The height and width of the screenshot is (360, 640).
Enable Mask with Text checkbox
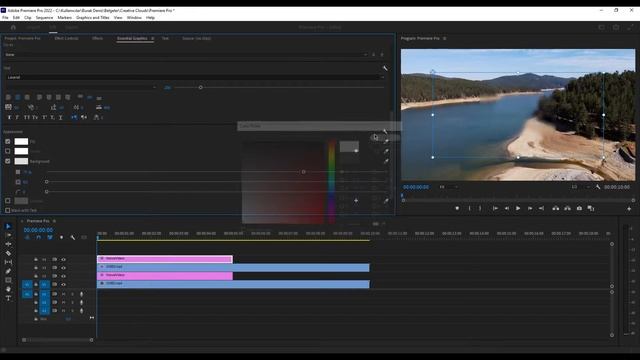(8, 210)
